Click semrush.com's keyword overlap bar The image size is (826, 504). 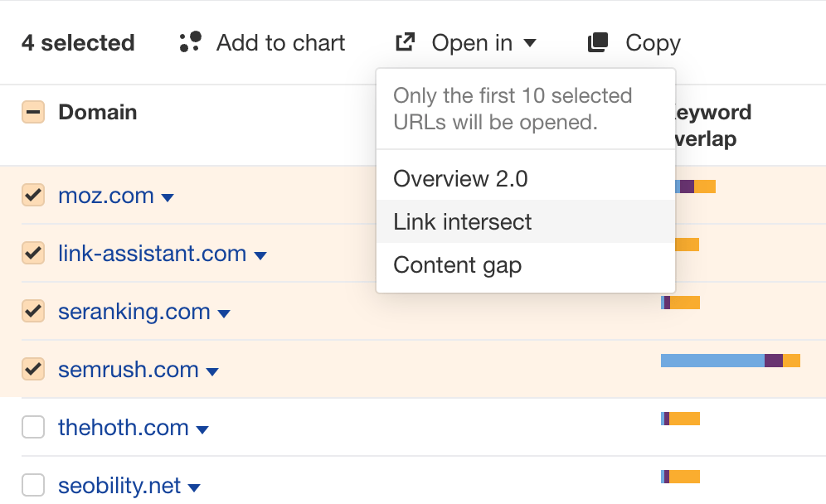click(x=730, y=361)
